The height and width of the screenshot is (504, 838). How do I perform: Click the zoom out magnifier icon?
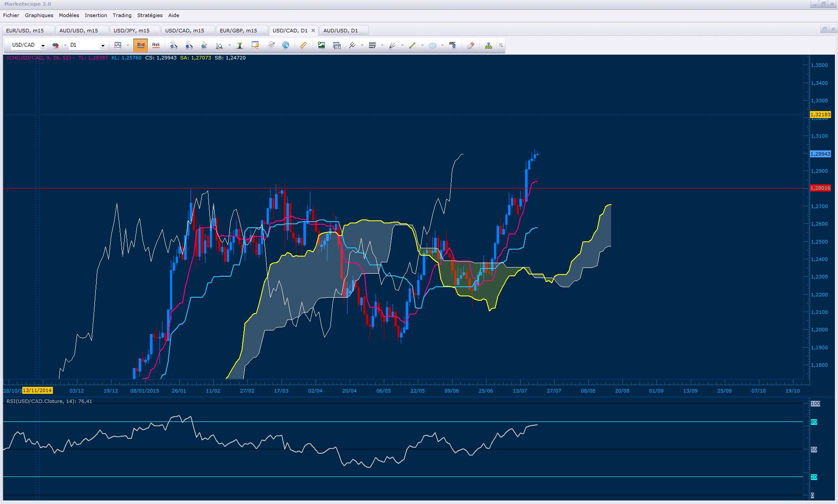[x=189, y=45]
